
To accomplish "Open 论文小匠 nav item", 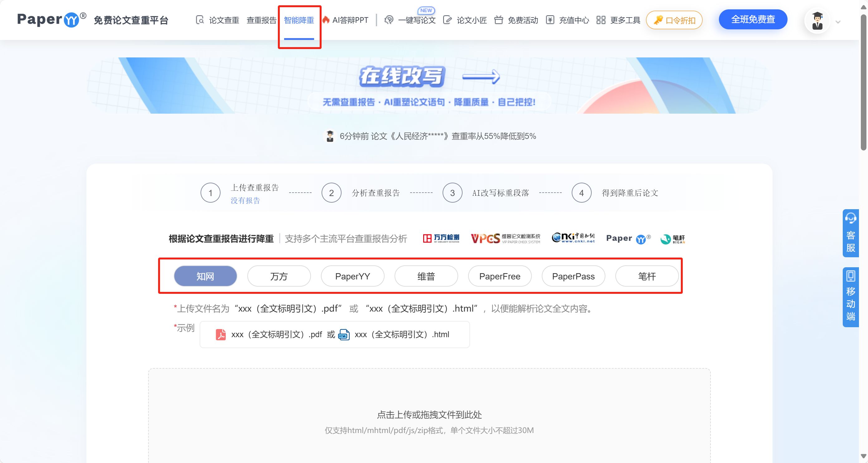I will point(472,20).
